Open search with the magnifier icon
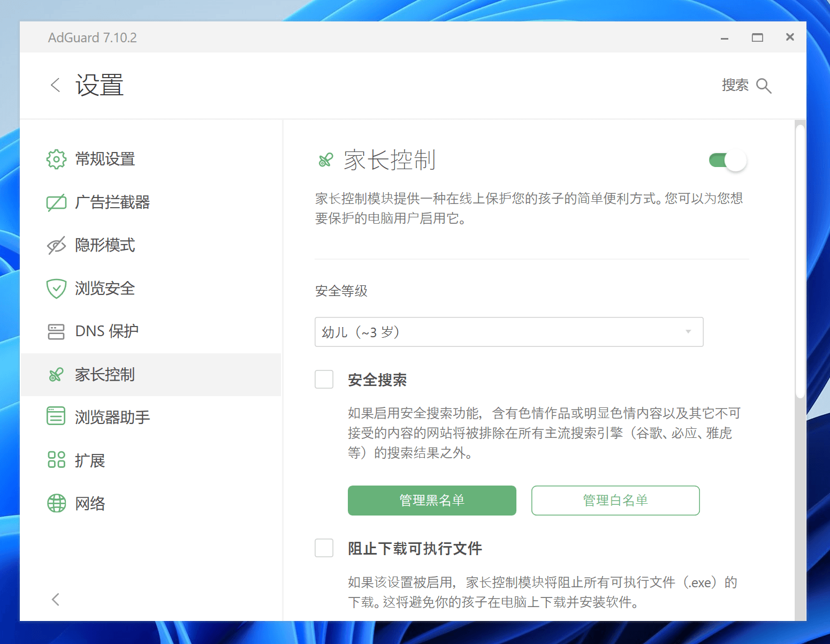The height and width of the screenshot is (644, 830). point(764,86)
